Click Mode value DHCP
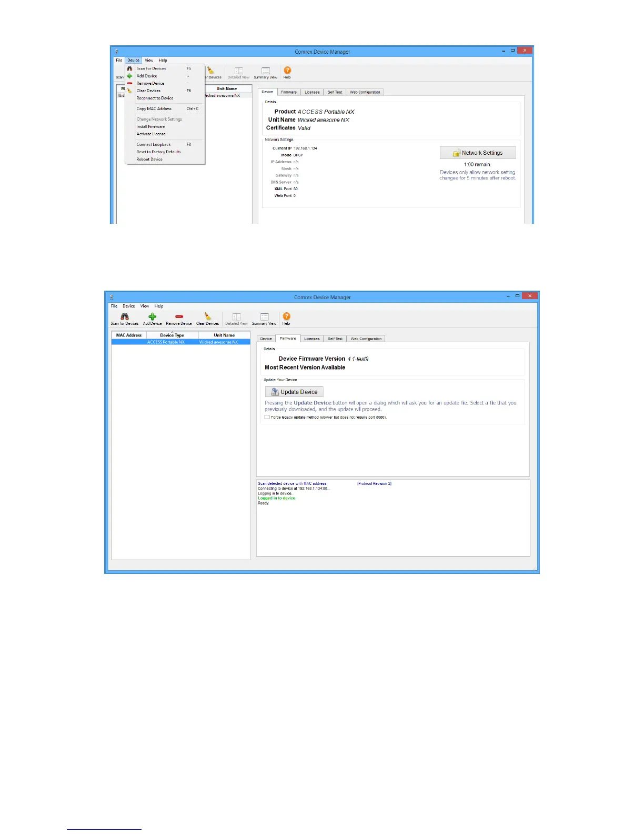Image resolution: width=644 pixels, height=834 pixels. [298, 155]
